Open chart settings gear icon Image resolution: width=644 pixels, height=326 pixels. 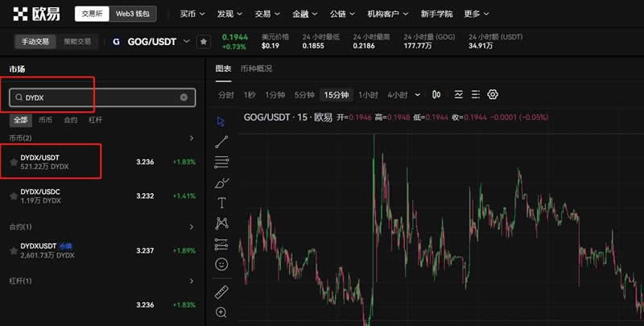pos(493,94)
